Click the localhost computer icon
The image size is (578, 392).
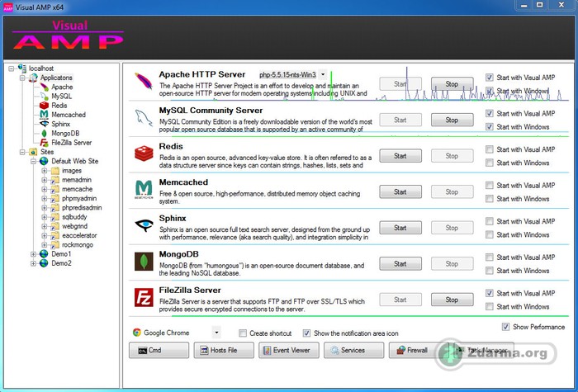22,68
